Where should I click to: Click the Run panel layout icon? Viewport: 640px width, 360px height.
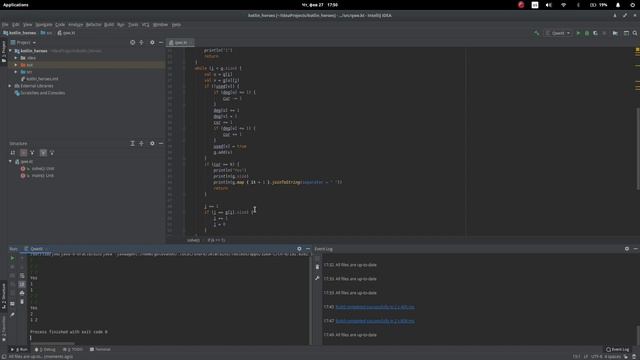(12, 304)
